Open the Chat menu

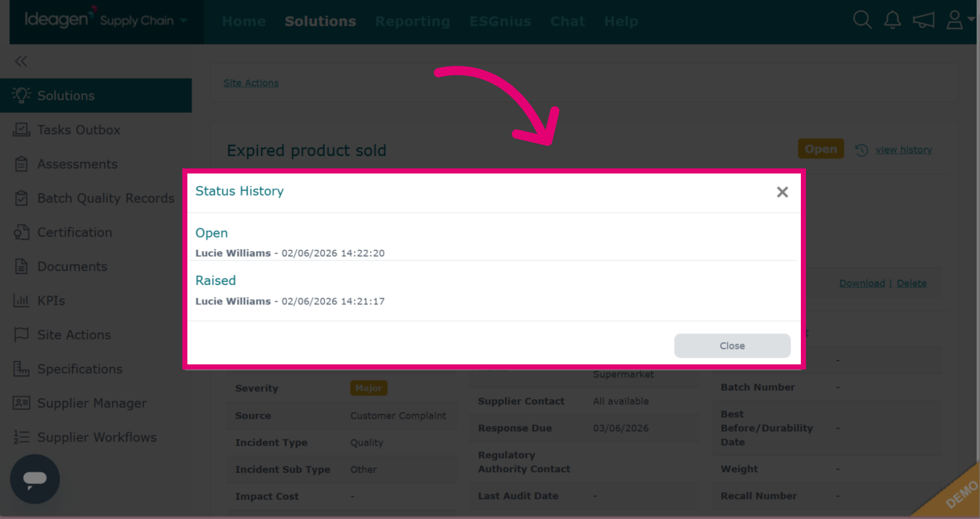(567, 21)
